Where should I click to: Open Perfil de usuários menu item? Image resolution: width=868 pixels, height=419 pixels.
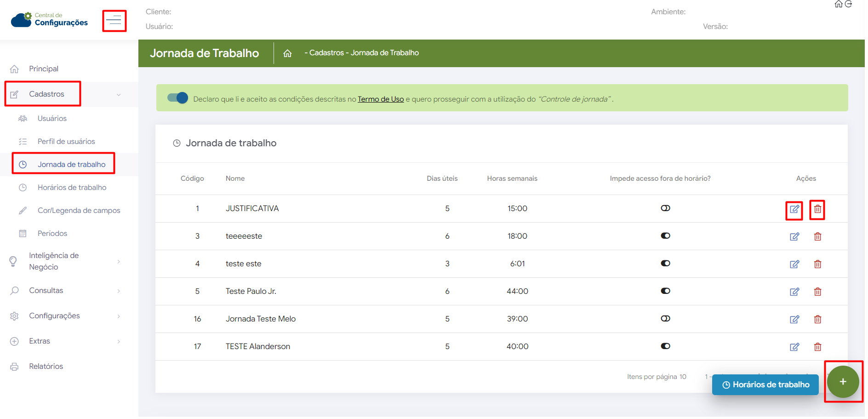click(66, 142)
